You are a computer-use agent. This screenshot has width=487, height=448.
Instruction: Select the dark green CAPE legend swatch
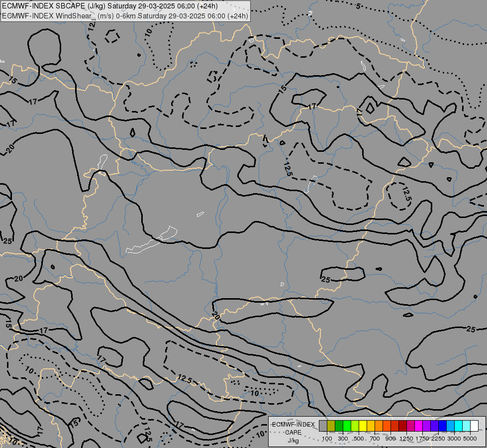339,426
